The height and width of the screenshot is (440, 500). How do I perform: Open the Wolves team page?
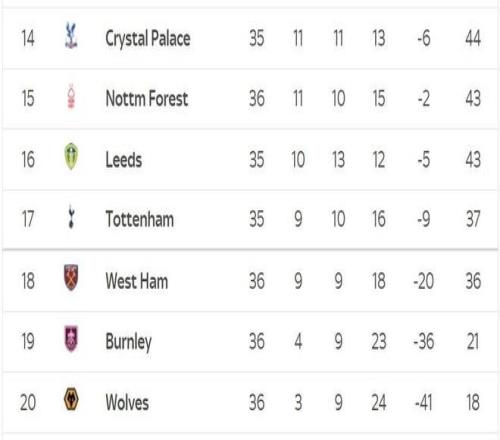point(127,402)
